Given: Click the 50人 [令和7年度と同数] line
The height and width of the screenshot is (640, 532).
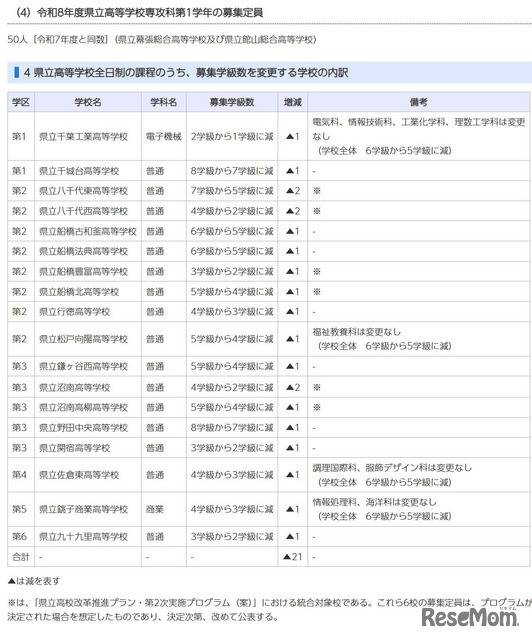Looking at the screenshot, I should 162,40.
